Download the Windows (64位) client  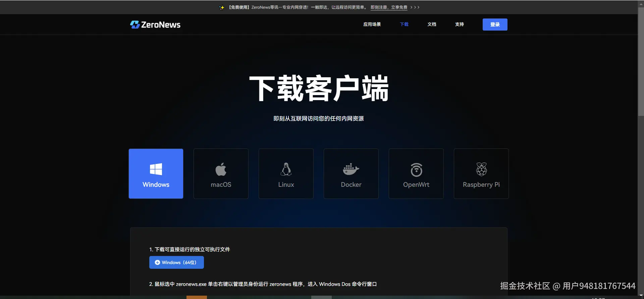tap(176, 262)
